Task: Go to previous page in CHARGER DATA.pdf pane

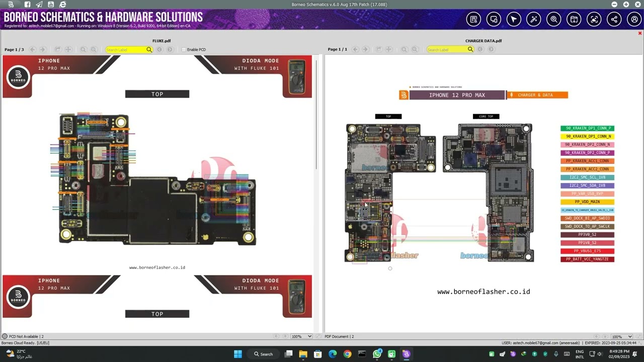Action: [355, 49]
